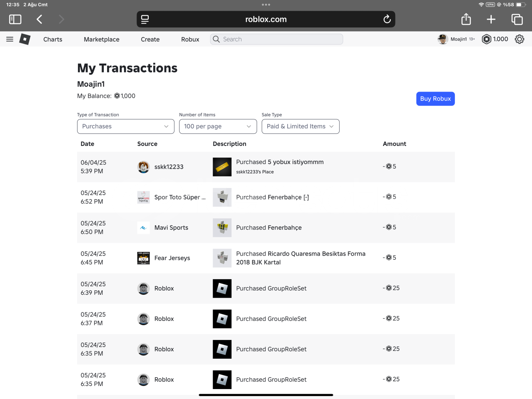Tap the Wi-Fi status icon
This screenshot has width=532, height=399.
[x=481, y=5]
